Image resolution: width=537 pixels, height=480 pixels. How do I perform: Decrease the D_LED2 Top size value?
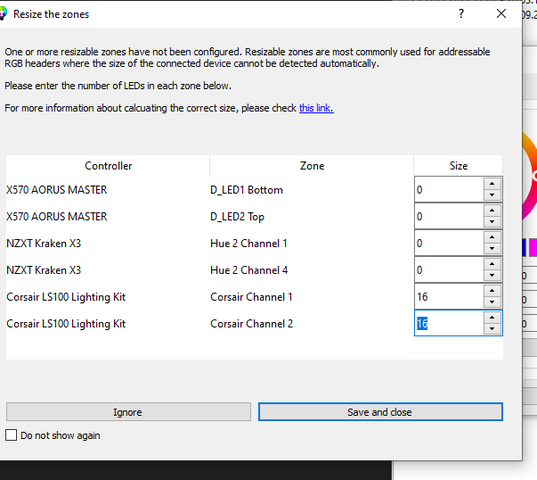pyautogui.click(x=492, y=222)
